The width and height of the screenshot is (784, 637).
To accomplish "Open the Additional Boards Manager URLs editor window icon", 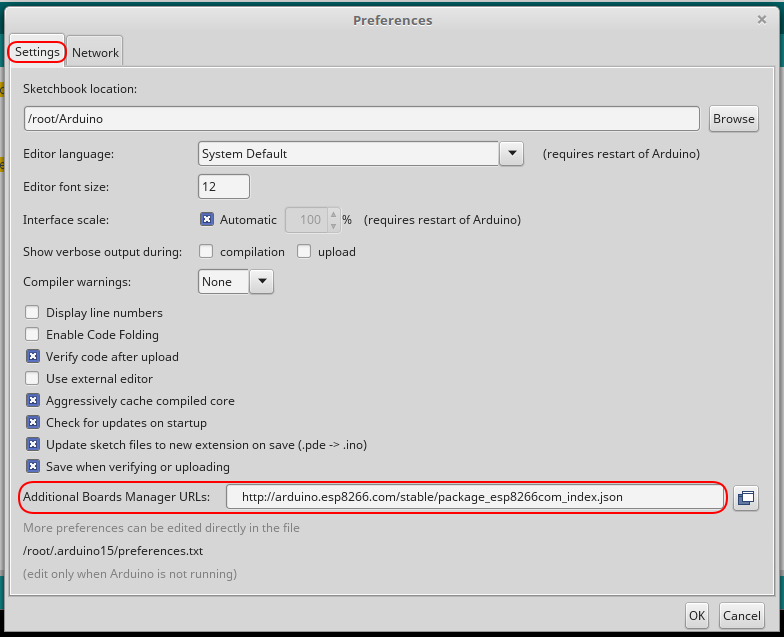I will click(746, 498).
